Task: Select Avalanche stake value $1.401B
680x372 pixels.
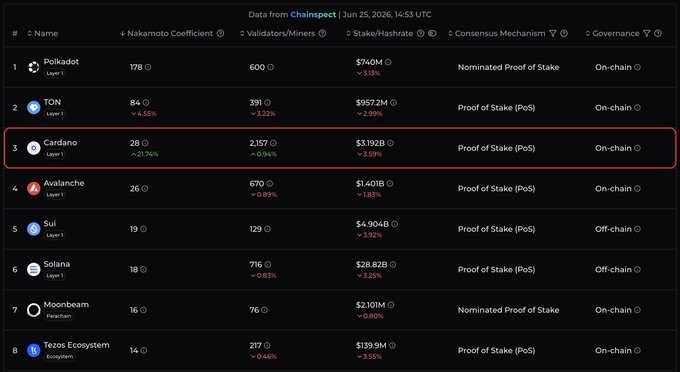Action: tap(370, 184)
